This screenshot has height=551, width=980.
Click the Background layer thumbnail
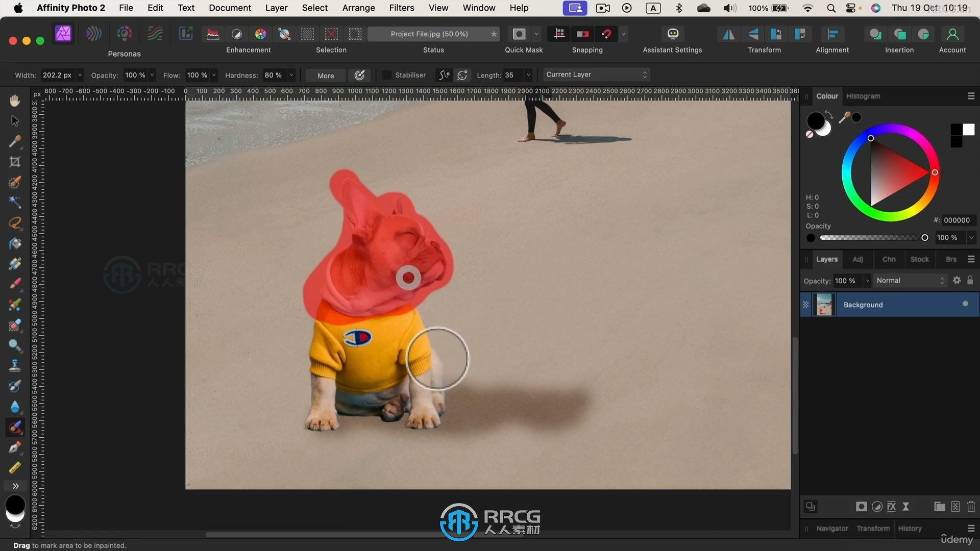824,305
